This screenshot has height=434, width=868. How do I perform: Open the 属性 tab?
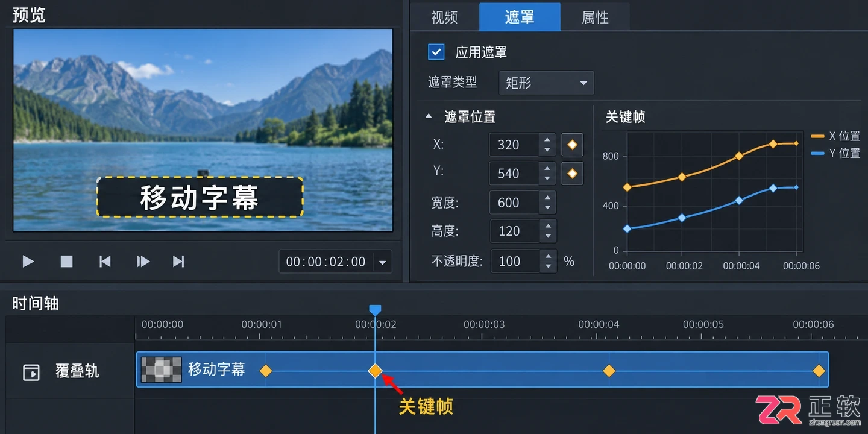point(596,17)
